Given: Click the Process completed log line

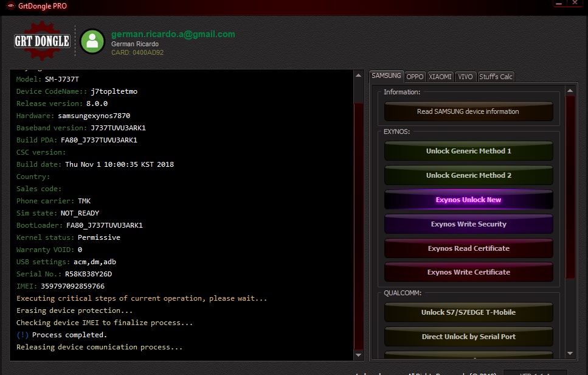Looking at the screenshot, I should coord(61,335).
